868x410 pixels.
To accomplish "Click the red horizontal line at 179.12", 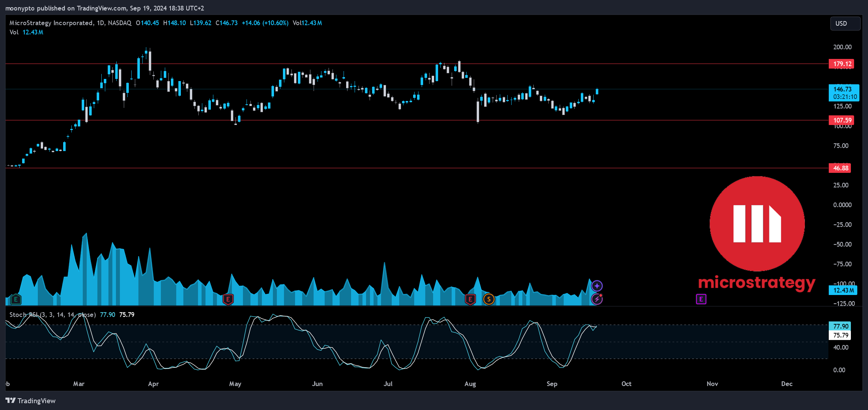I will 417,64.
